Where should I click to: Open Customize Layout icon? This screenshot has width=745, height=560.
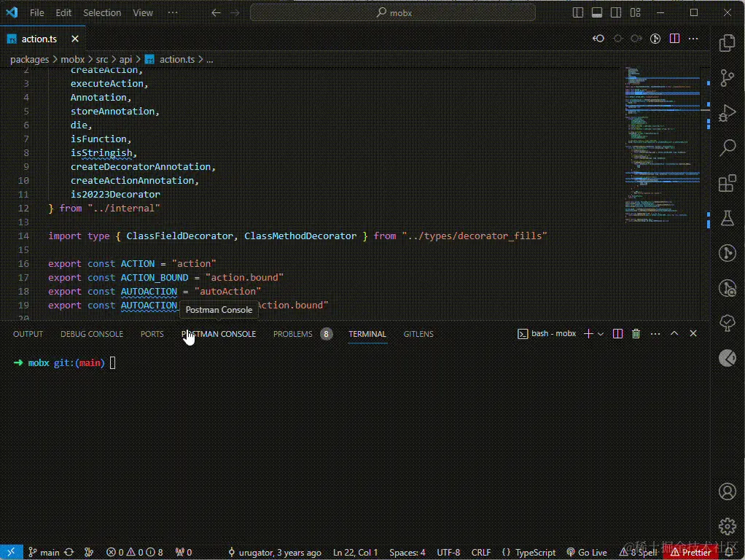point(635,13)
